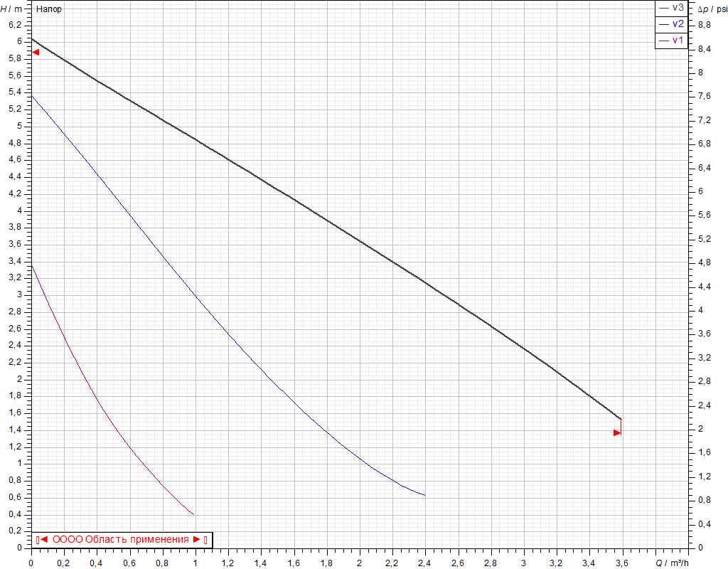Click the red left-arrow marker on H axis
The height and width of the screenshot is (569, 728).
[x=36, y=52]
